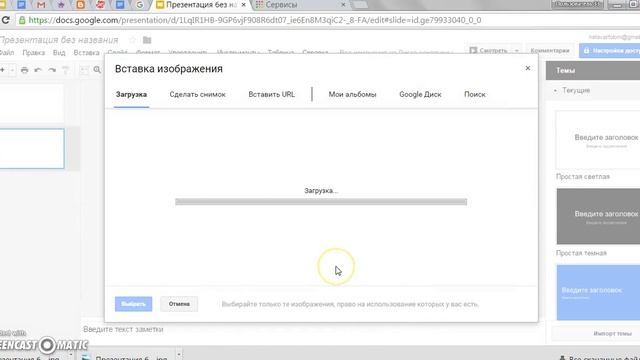Click the browser address bar URL
The image size is (640, 360).
coord(255,20)
